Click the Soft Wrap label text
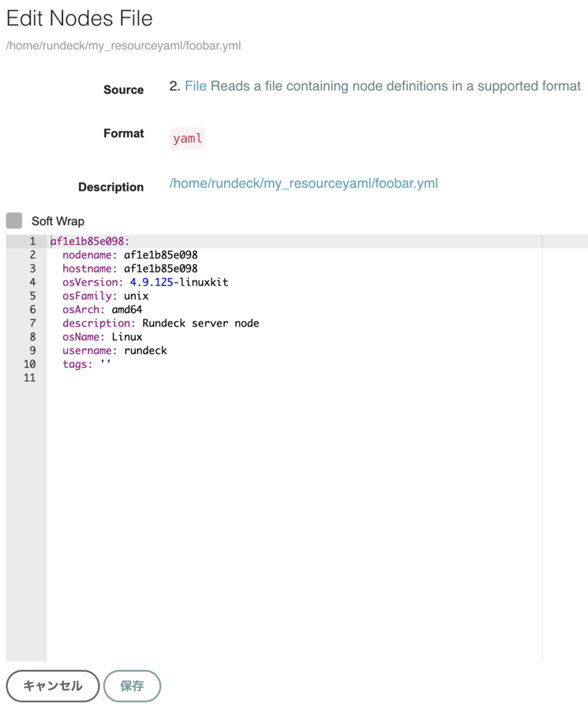 tap(58, 221)
